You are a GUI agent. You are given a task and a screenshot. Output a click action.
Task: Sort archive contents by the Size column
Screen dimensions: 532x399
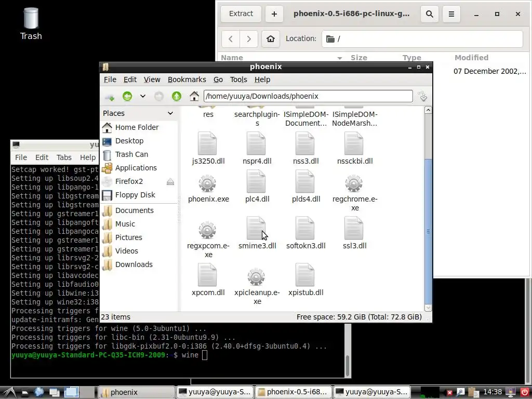pos(359,58)
